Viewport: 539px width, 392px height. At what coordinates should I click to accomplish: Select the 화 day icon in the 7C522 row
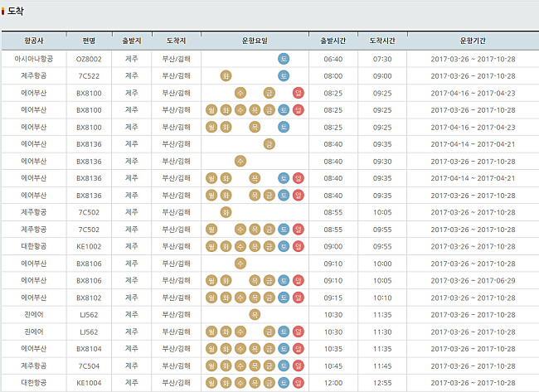click(x=226, y=76)
